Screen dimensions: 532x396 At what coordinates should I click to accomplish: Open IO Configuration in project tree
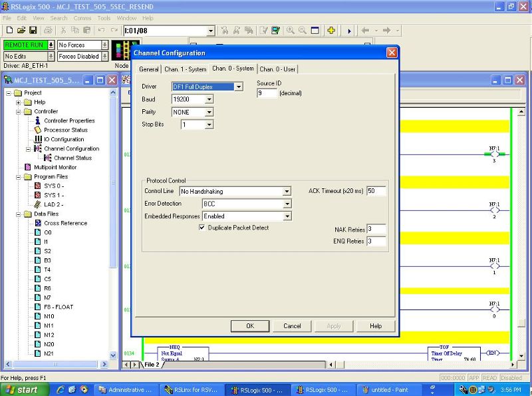[x=64, y=139]
